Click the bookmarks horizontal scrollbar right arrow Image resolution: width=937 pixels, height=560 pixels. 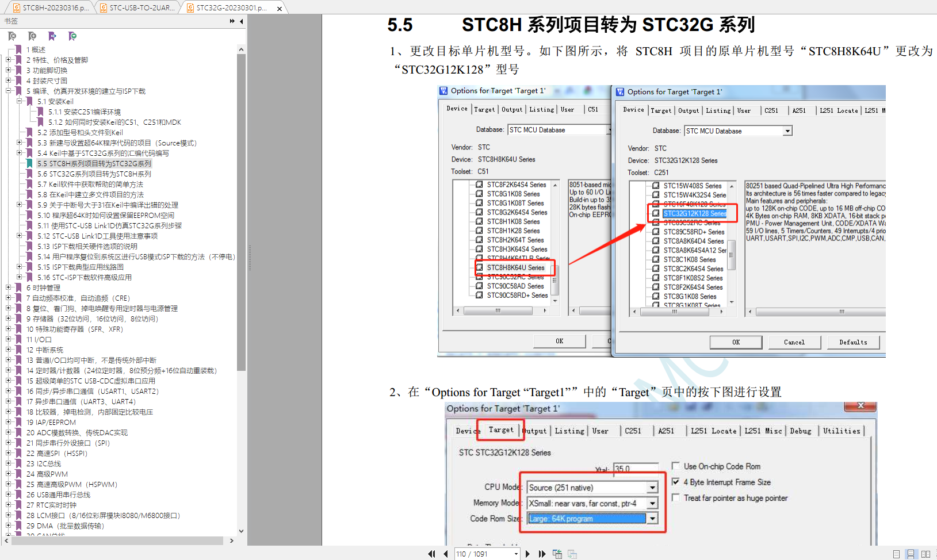[x=231, y=540]
